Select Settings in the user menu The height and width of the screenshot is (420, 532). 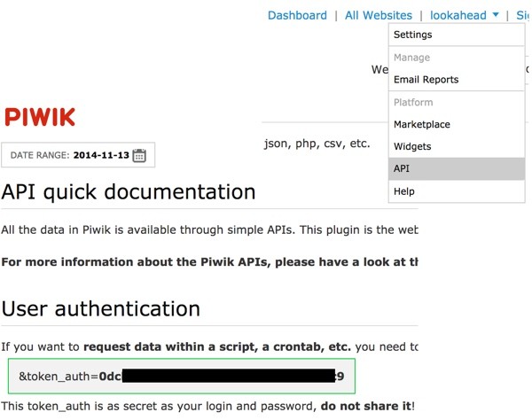coord(457,35)
